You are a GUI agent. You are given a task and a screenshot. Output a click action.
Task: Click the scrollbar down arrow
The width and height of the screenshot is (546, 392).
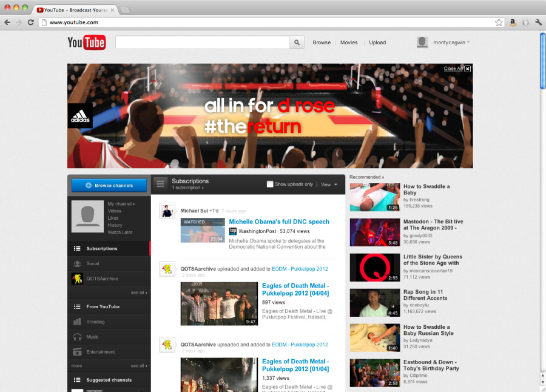click(x=543, y=382)
